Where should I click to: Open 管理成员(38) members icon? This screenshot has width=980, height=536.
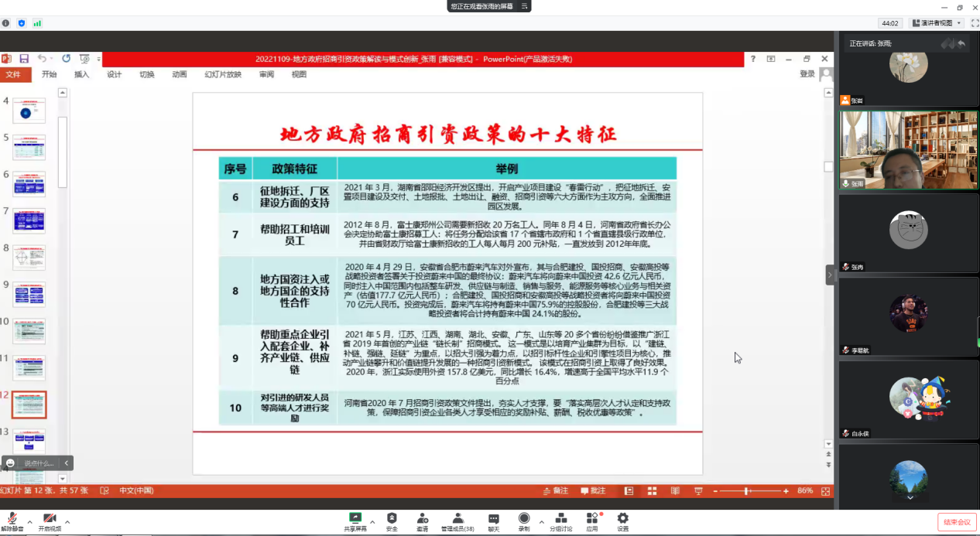tap(457, 517)
